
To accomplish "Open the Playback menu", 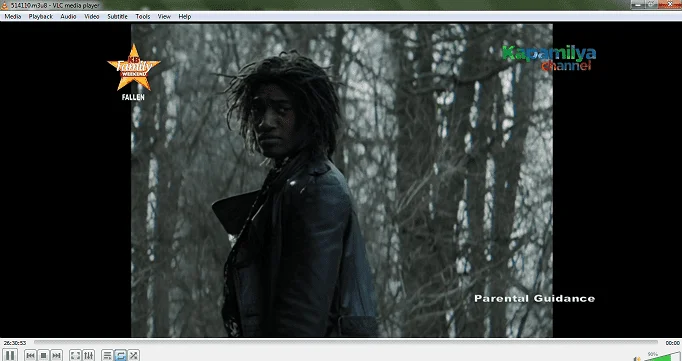I will pos(40,17).
